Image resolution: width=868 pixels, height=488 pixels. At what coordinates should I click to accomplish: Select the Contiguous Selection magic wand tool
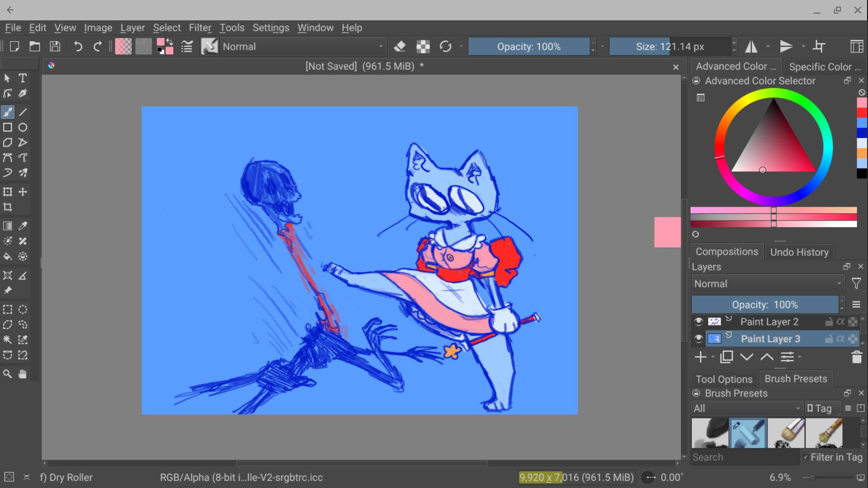click(8, 340)
